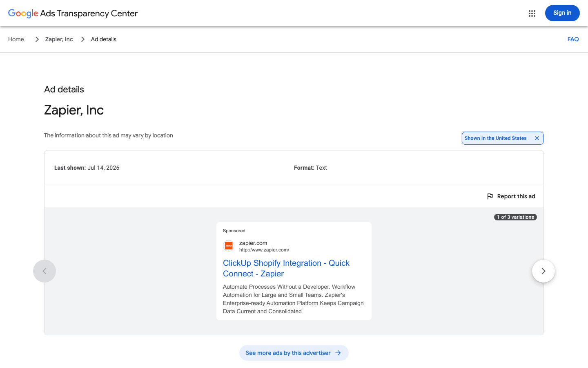Click the zapier.com domain text

click(253, 243)
